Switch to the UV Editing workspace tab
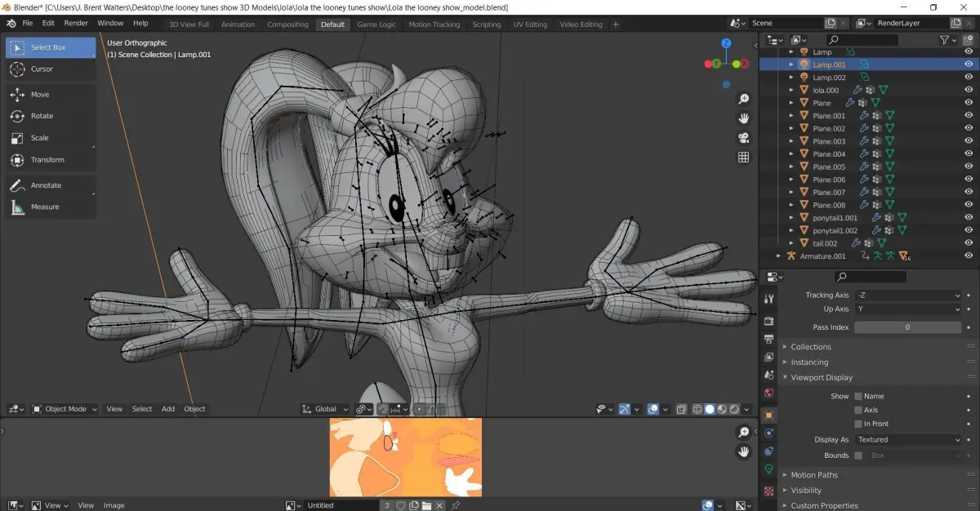The width and height of the screenshot is (980, 511). coord(530,24)
